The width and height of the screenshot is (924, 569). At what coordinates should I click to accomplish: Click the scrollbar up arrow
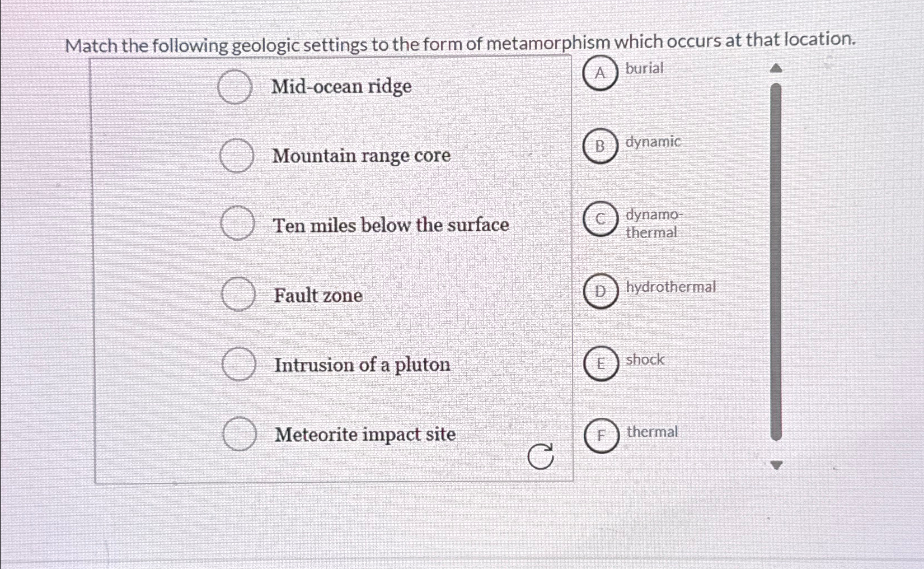pyautogui.click(x=776, y=67)
